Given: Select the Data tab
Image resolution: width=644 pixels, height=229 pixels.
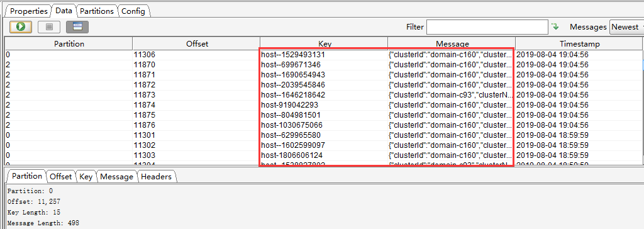Looking at the screenshot, I should (x=64, y=11).
